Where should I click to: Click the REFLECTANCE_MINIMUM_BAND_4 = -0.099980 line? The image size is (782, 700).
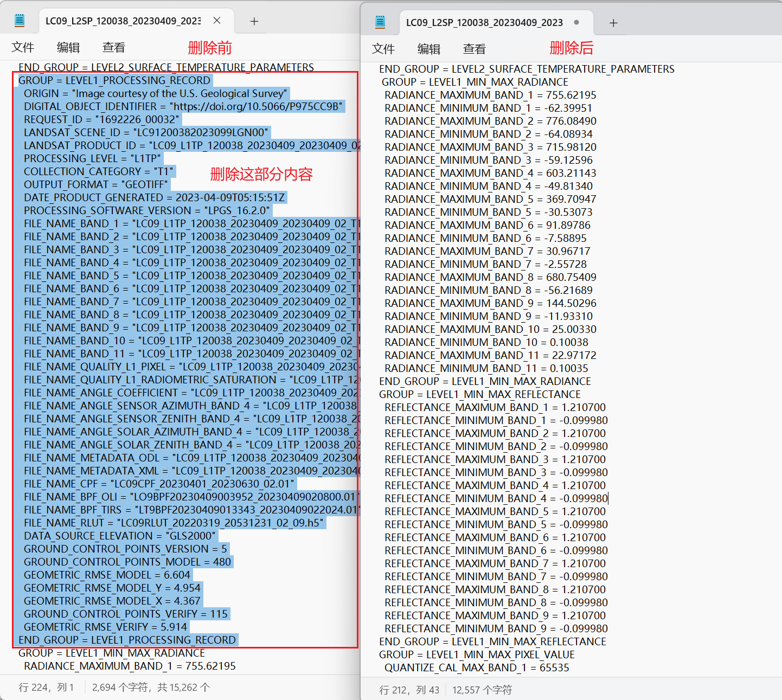496,498
